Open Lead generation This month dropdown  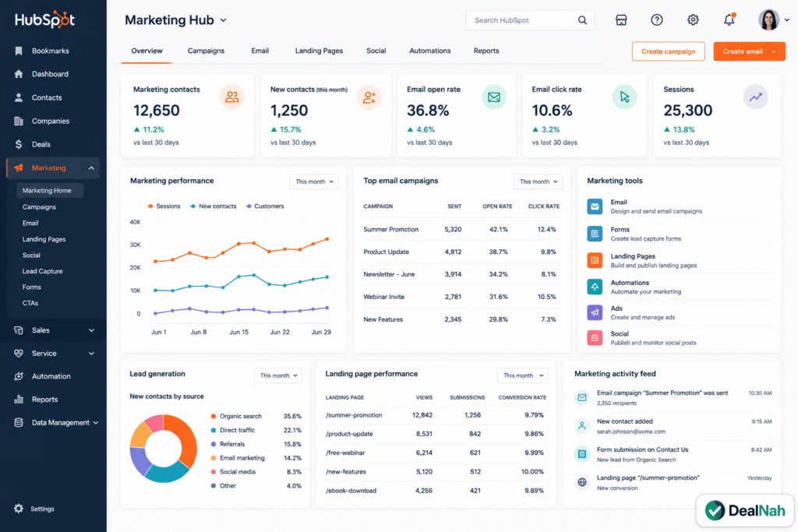(278, 375)
